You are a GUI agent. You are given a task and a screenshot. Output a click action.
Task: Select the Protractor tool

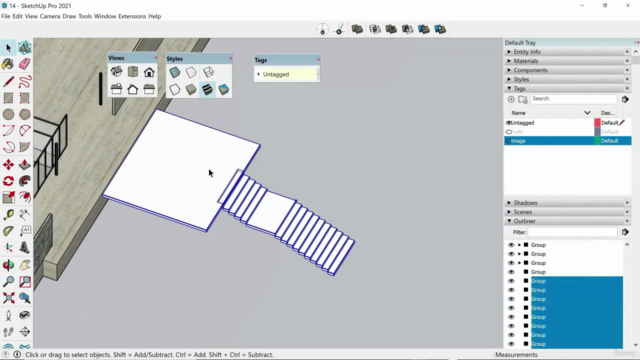(8, 231)
